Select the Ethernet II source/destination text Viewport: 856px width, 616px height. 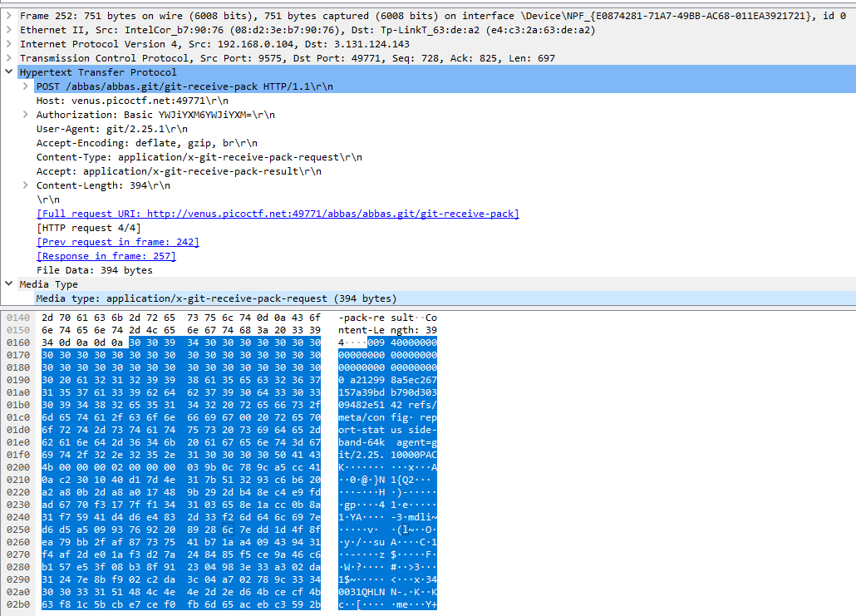point(307,30)
